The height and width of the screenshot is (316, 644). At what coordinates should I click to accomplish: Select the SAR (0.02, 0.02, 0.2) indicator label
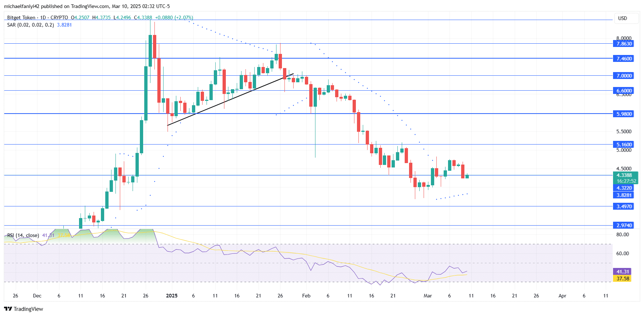pyautogui.click(x=31, y=25)
